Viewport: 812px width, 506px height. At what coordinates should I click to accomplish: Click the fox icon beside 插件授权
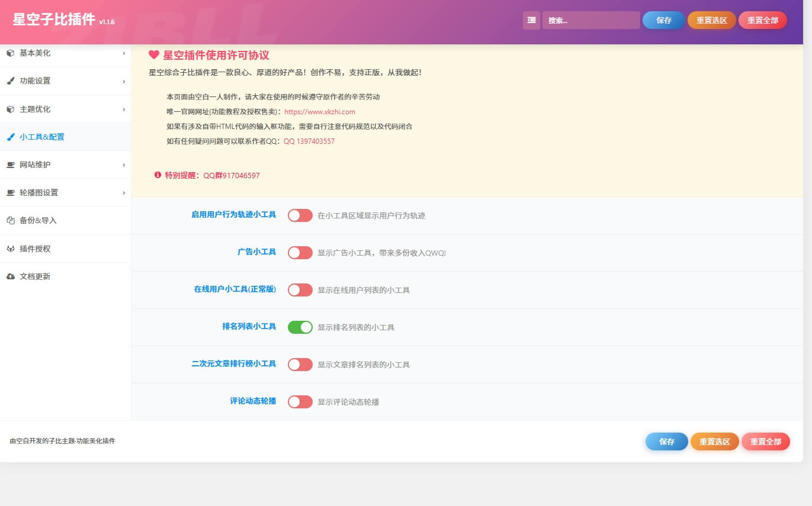pos(10,249)
